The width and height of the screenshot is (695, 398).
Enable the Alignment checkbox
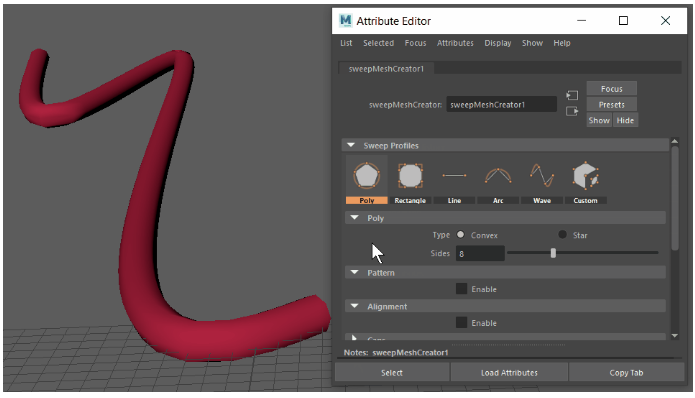click(461, 323)
